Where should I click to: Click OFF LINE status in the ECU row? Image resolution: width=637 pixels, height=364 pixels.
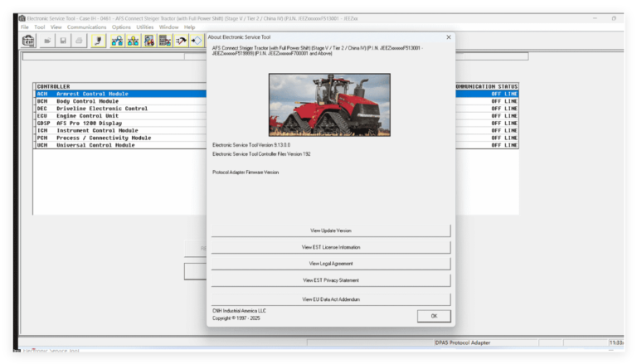coord(504,116)
